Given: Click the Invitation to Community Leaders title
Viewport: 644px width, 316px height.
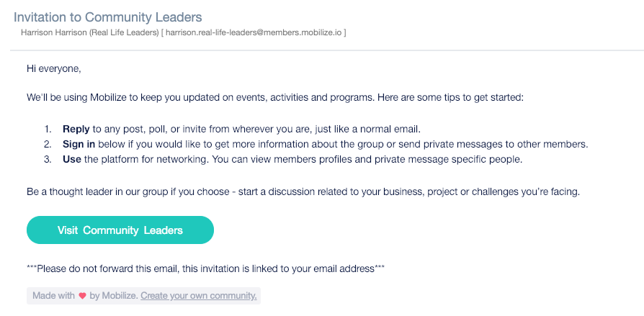Looking at the screenshot, I should coord(107,17).
